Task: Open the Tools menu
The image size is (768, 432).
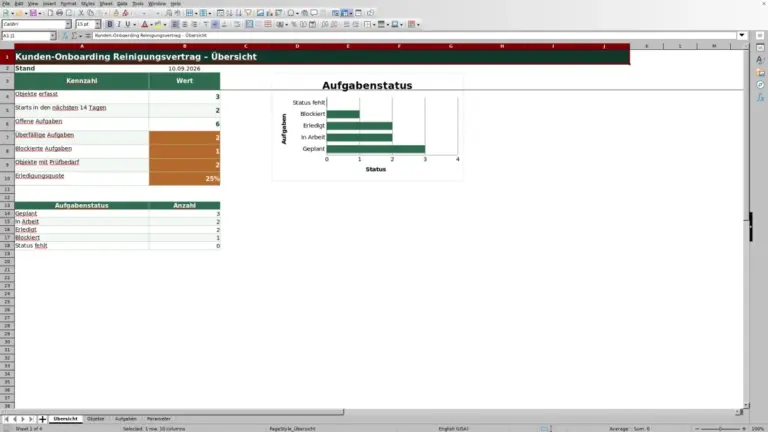Action: (138, 3)
